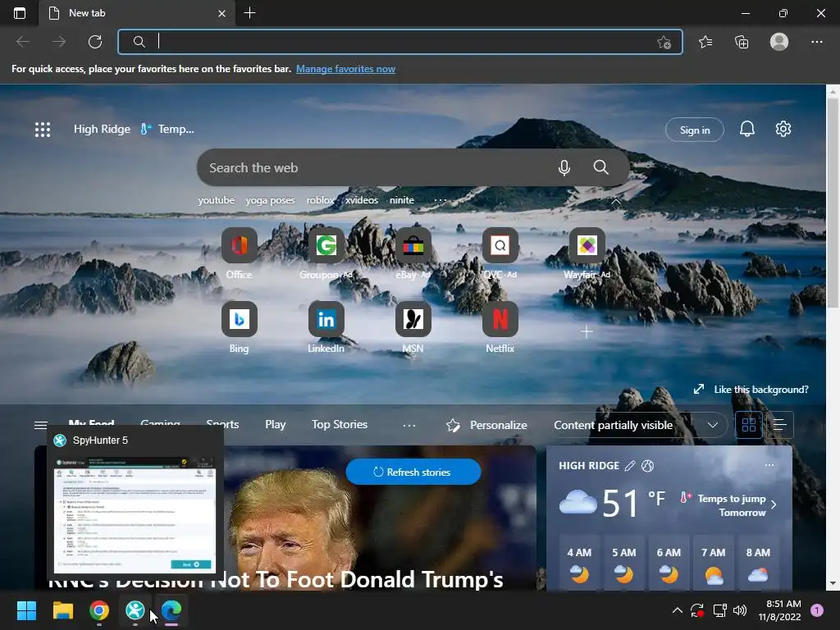Open Windows Start button

26,610
